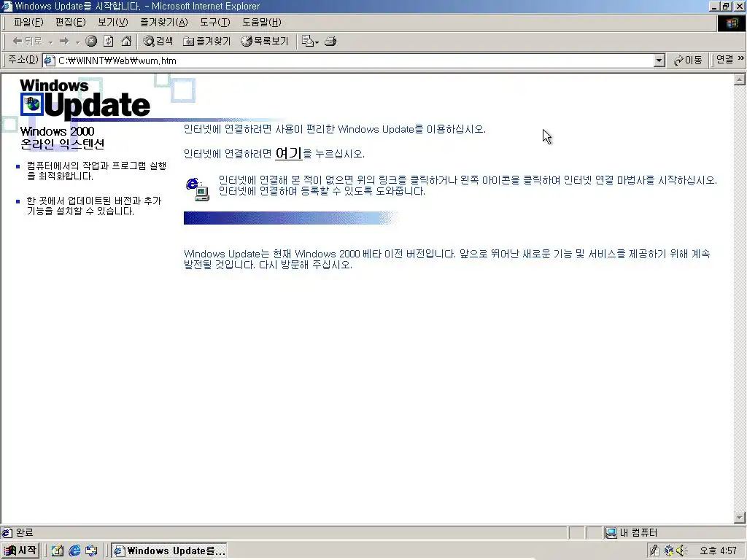Expand the 연결 links toolbar chevron
The width and height of the screenshot is (747, 560).
click(x=741, y=58)
